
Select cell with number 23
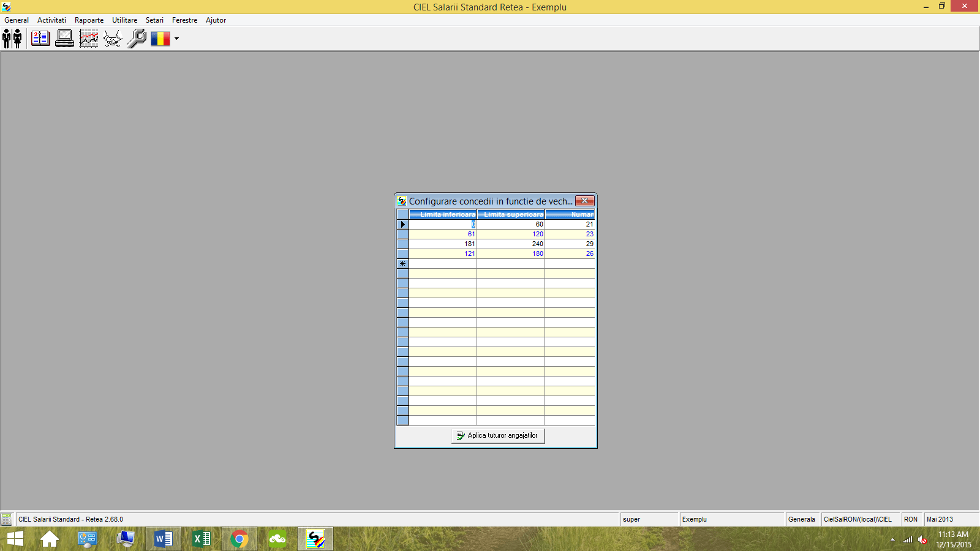click(x=570, y=234)
